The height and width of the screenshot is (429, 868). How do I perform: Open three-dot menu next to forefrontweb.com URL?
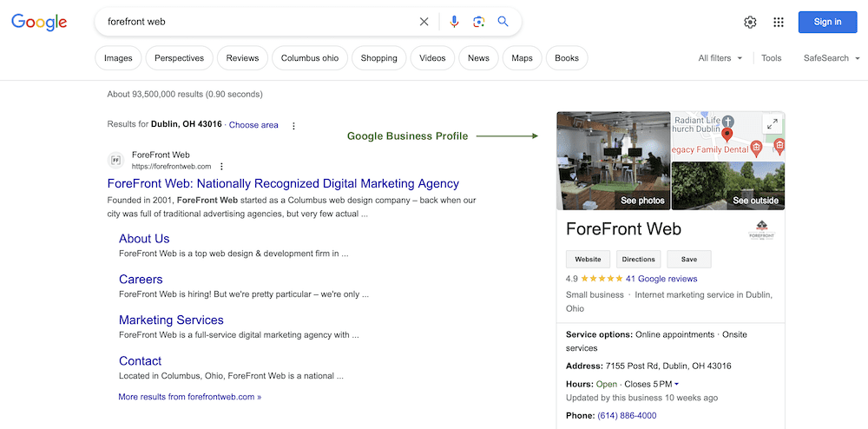(x=221, y=166)
